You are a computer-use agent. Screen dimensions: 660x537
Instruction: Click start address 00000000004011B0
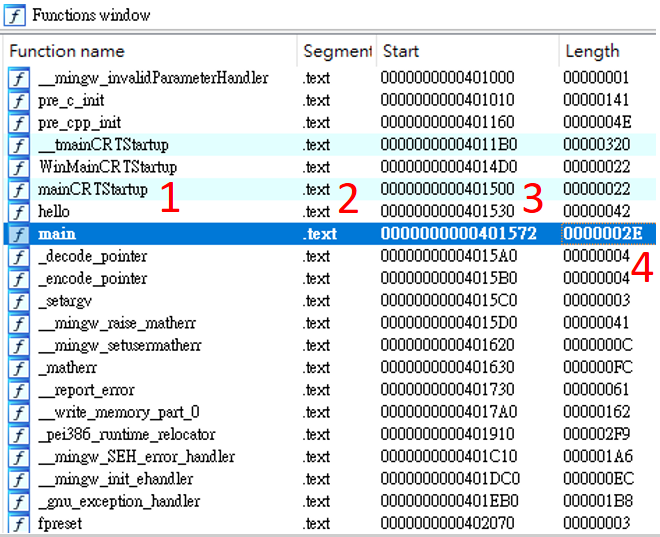coord(449,145)
